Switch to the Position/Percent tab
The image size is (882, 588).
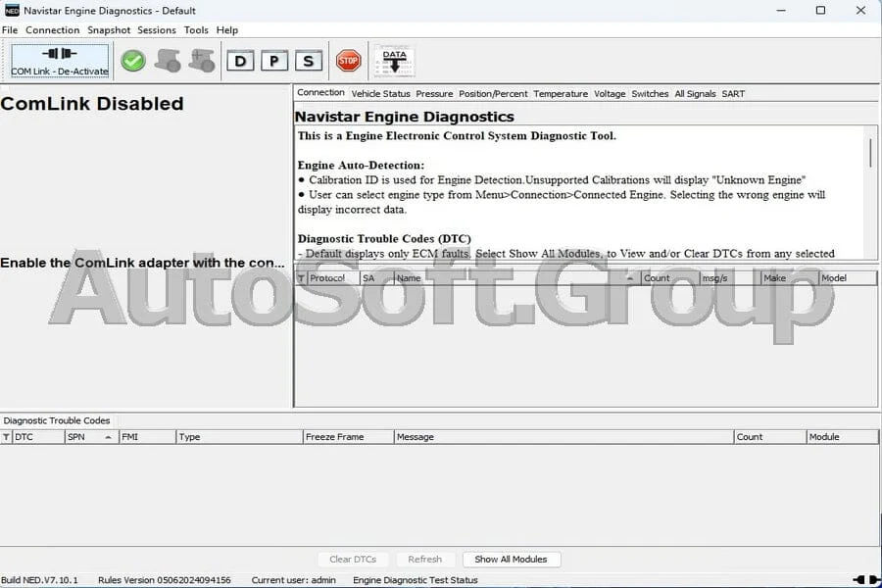[493, 94]
